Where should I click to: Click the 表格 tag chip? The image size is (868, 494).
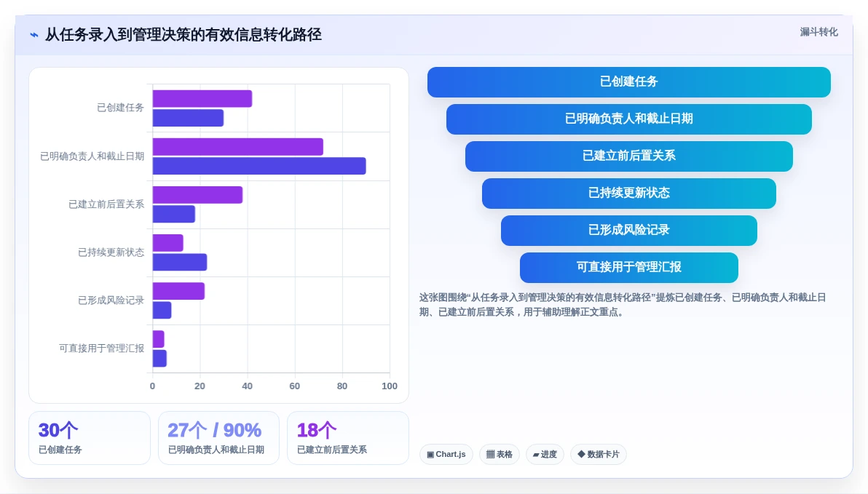[500, 454]
